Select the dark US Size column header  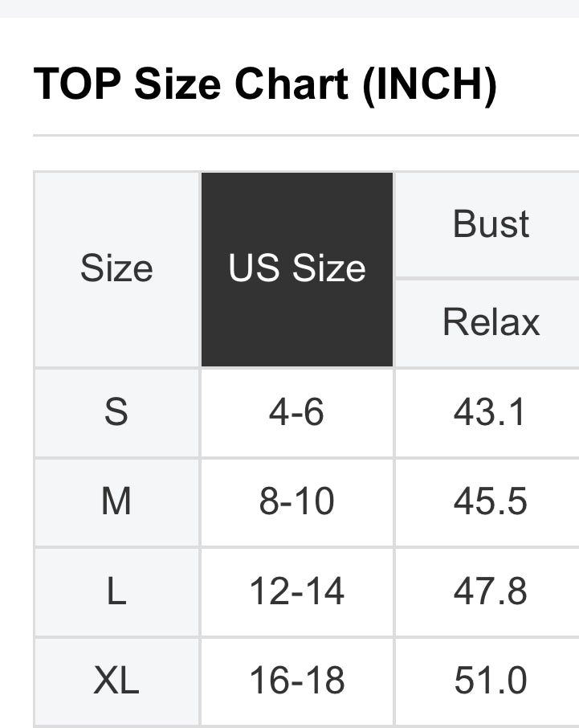coord(297,269)
